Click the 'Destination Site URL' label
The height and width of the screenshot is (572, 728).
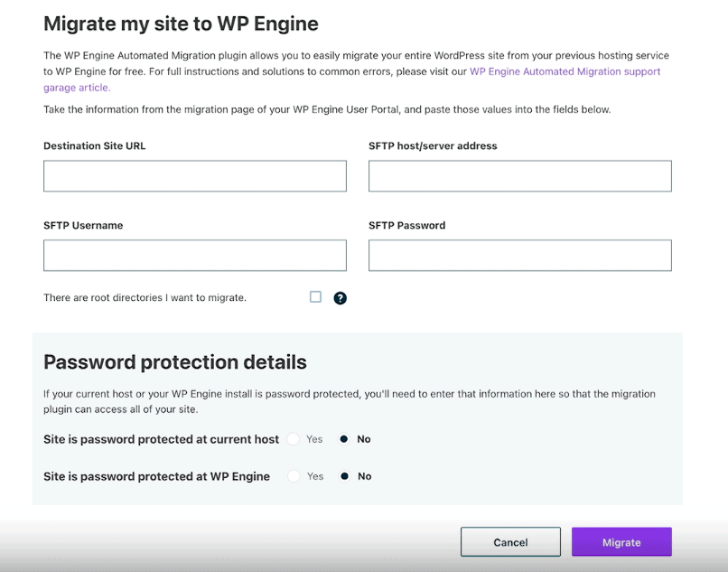coord(95,145)
